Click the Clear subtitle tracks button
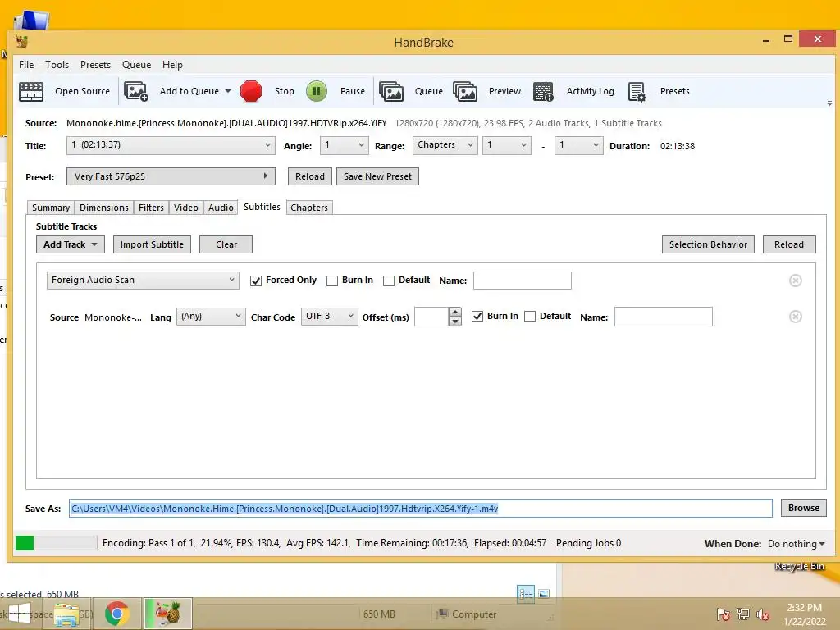The height and width of the screenshot is (630, 840). pyautogui.click(x=226, y=244)
